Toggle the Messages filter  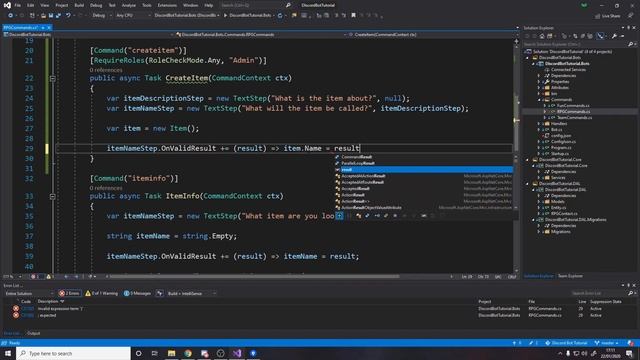click(x=137, y=293)
